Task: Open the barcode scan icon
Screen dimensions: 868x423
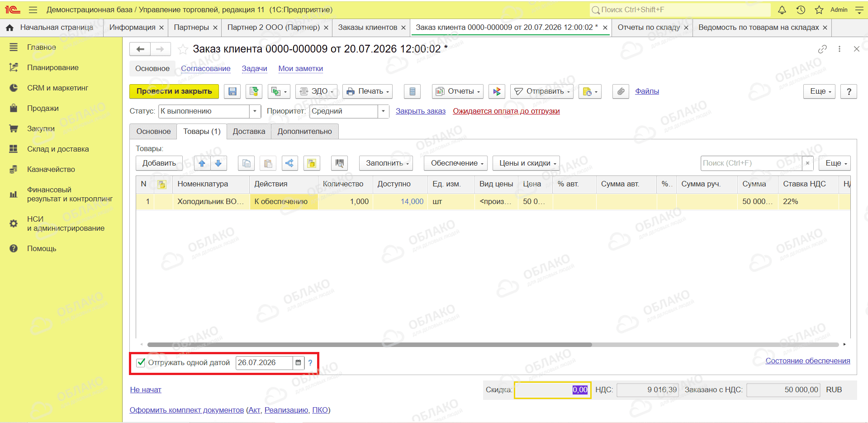Action: pyautogui.click(x=339, y=163)
